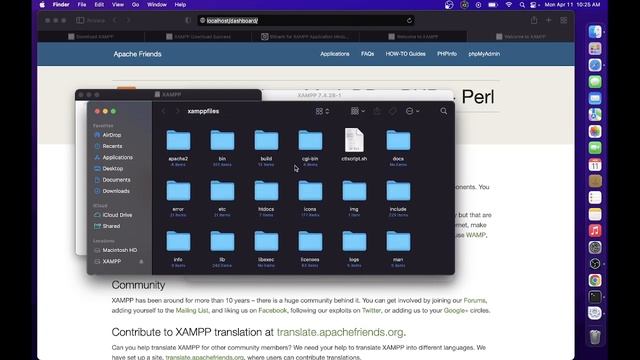Click the localhost/dashboard address bar
This screenshot has width=640, height=360.
[x=306, y=20]
